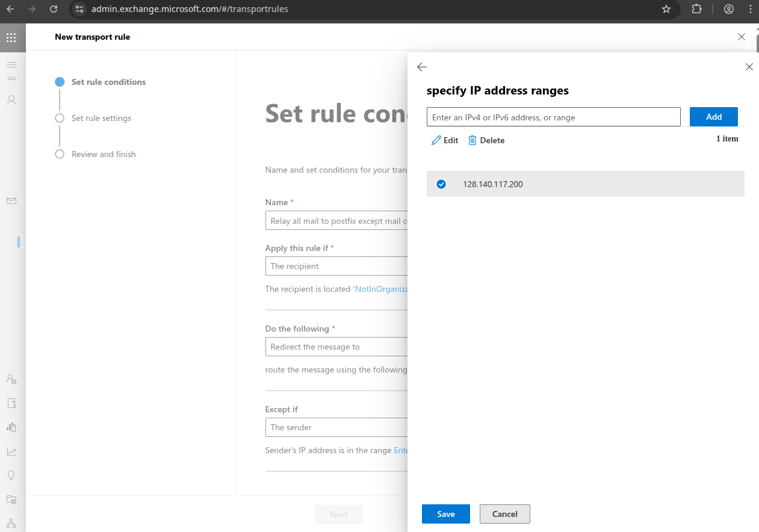Image resolution: width=759 pixels, height=532 pixels.
Task: Open the browser three-dot menu
Action: tap(749, 9)
